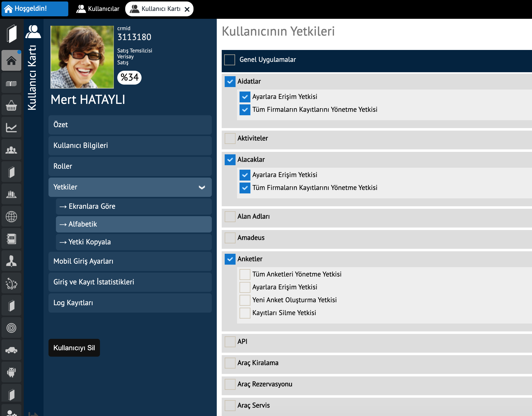Check Ayarlara Erişim Yetkisi under Anketler
This screenshot has height=416, width=532.
(x=245, y=287)
